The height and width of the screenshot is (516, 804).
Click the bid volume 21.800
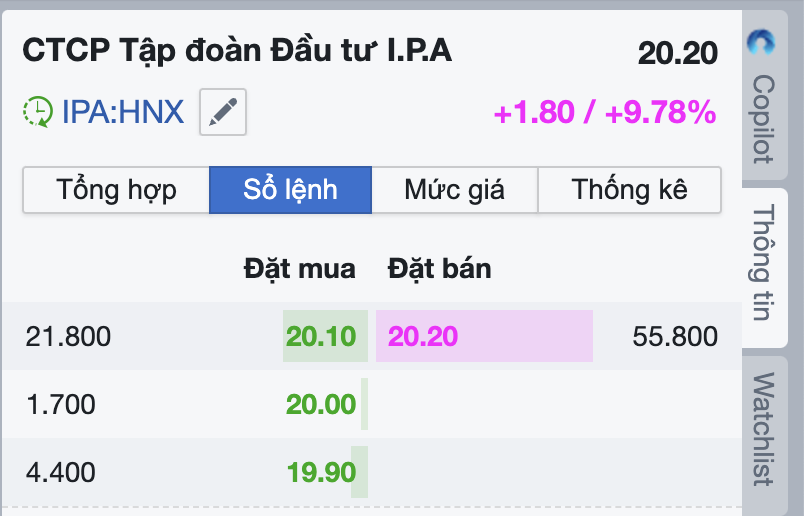68,336
